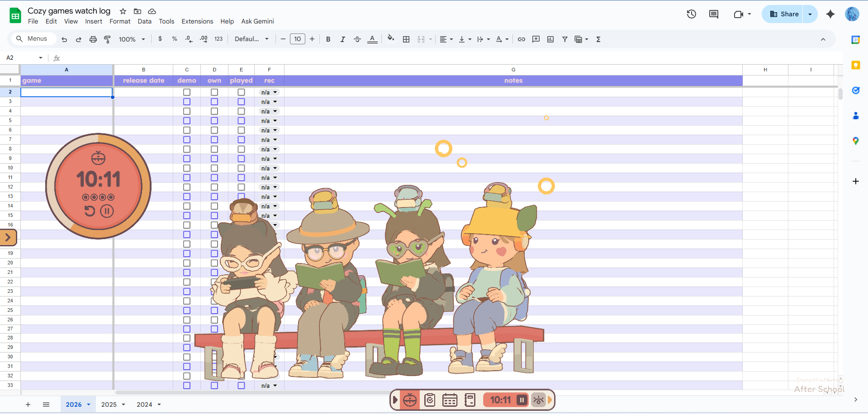Viewport: 868px width, 414px height.
Task: Tick the own checkbox in row 3
Action: pyautogui.click(x=214, y=101)
